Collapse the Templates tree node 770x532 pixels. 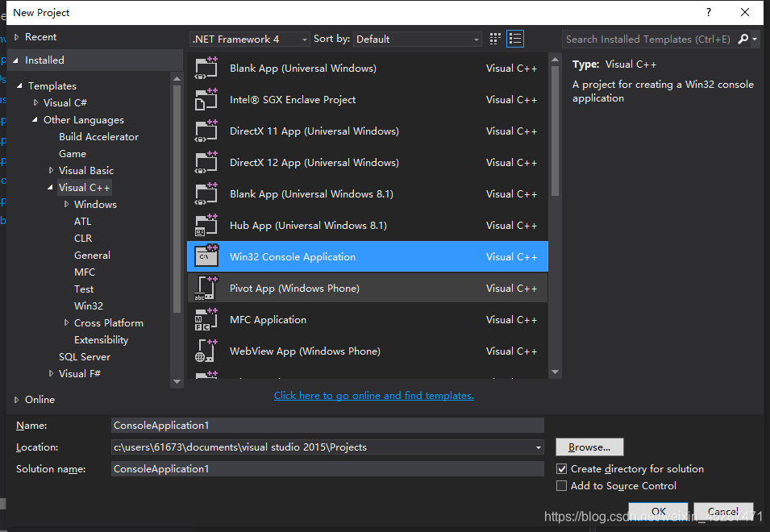pyautogui.click(x=19, y=86)
